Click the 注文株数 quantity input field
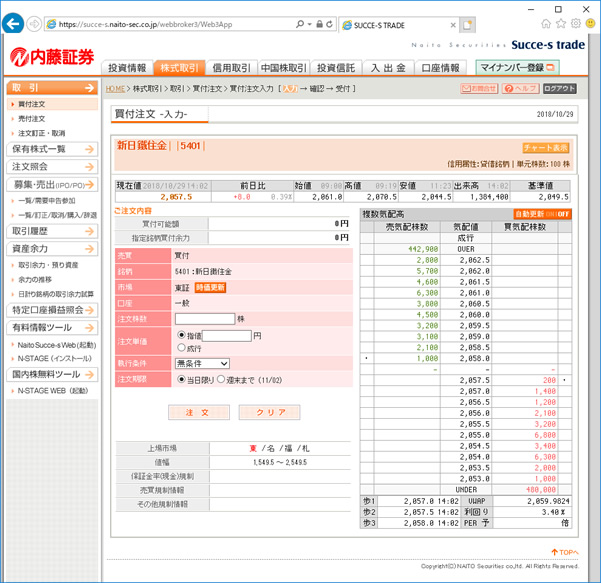Image resolution: width=601 pixels, height=583 pixels. [x=204, y=319]
